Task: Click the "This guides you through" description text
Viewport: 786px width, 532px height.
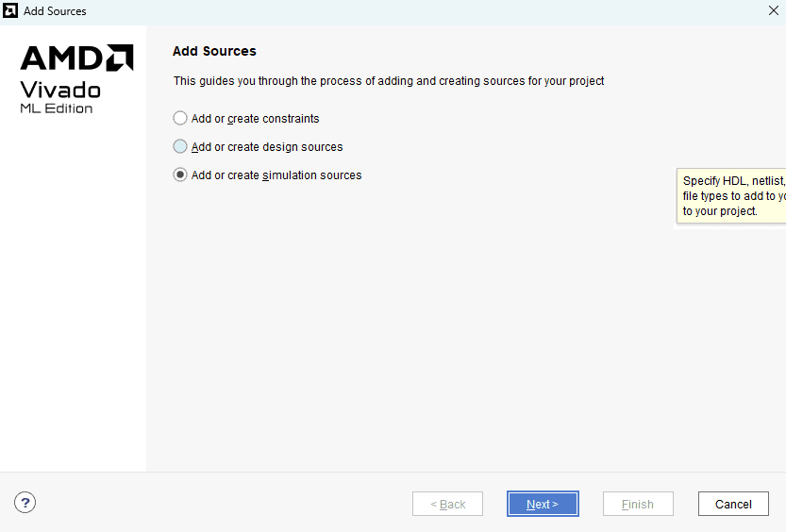Action: click(x=388, y=81)
